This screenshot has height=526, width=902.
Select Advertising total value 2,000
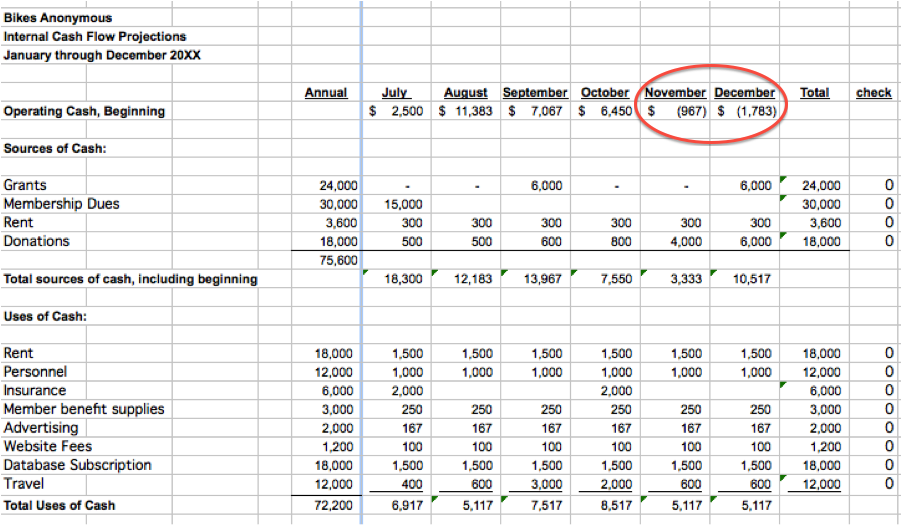click(x=824, y=429)
